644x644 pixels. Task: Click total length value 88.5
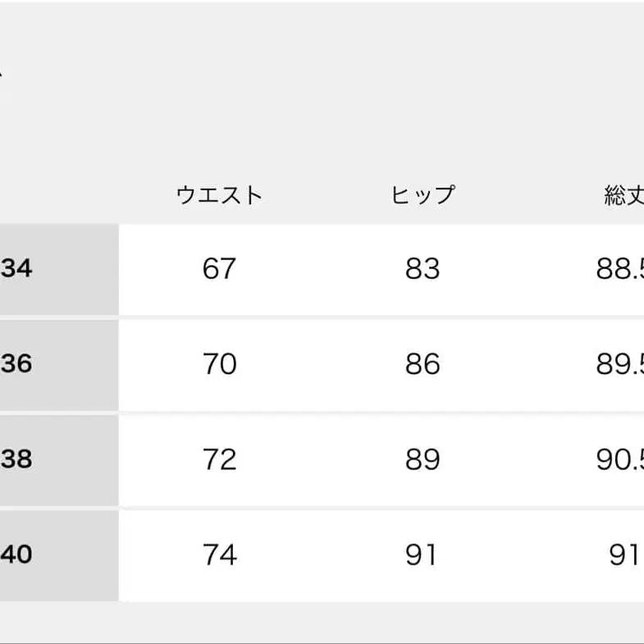pyautogui.click(x=620, y=269)
